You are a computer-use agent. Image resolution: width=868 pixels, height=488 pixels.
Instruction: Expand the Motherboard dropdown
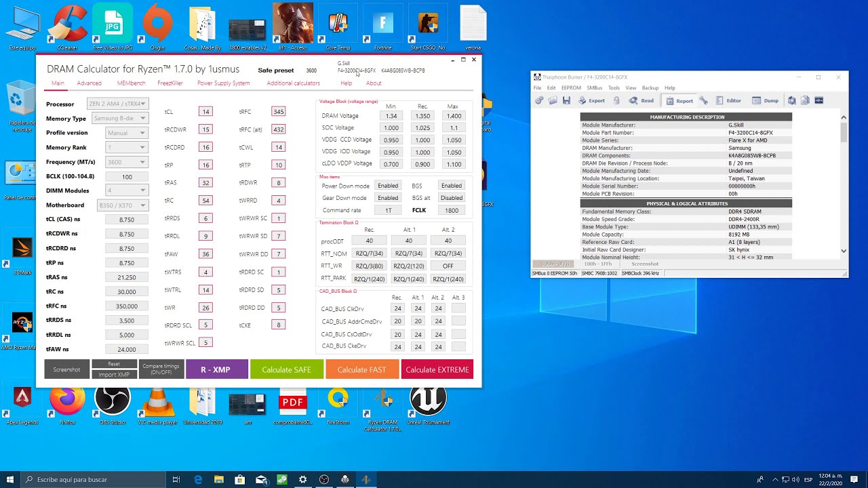click(123, 205)
